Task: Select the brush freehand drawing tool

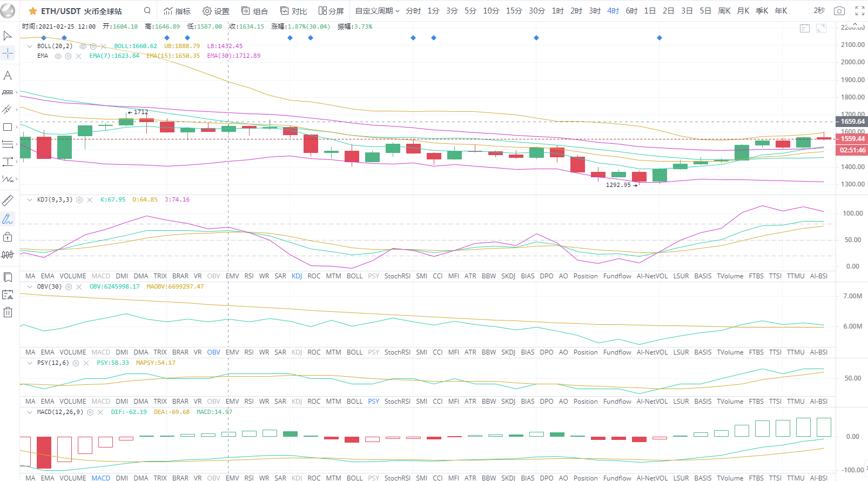Action: tap(8, 219)
